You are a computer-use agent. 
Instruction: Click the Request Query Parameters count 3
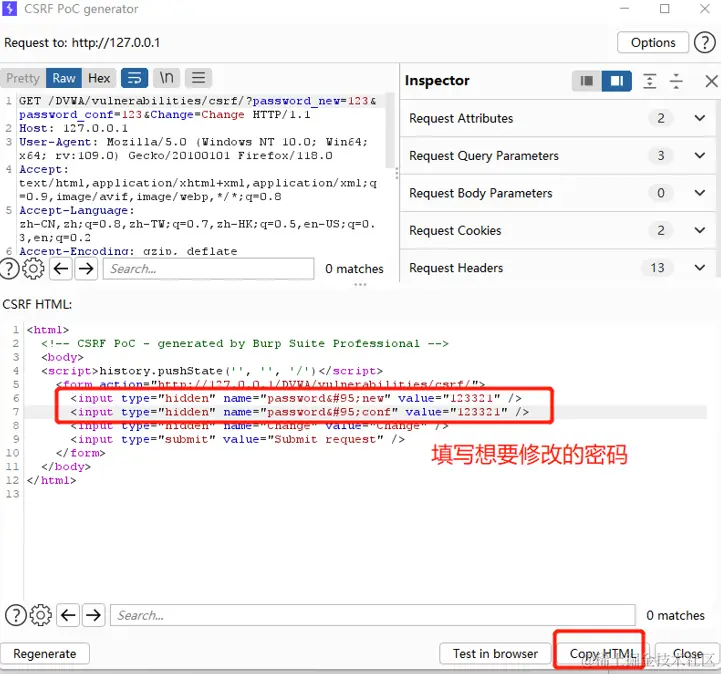660,155
